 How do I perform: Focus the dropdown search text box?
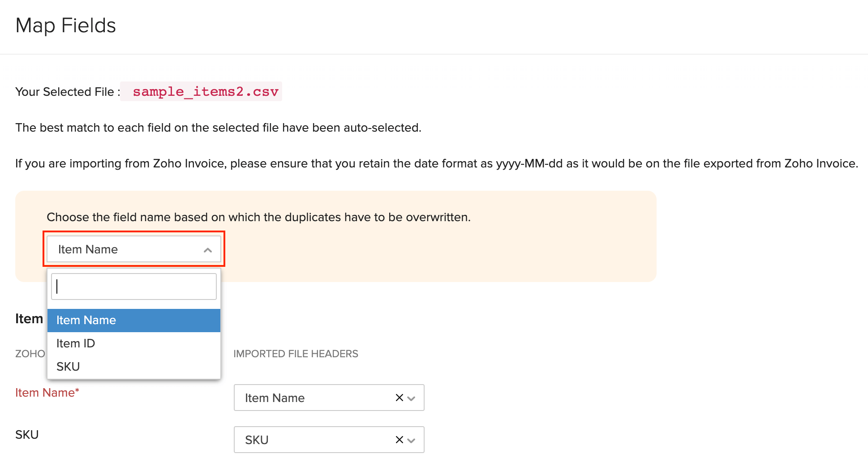click(x=133, y=287)
